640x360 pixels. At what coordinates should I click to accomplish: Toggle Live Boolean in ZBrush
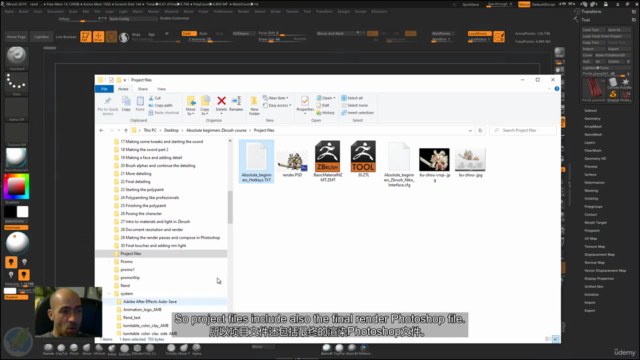(x=66, y=37)
